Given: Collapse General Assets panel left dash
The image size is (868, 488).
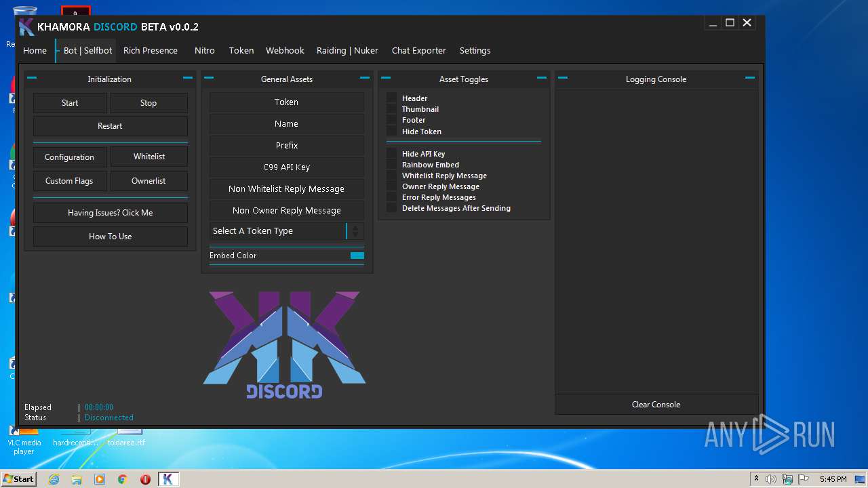Looking at the screenshot, I should pyautogui.click(x=209, y=78).
